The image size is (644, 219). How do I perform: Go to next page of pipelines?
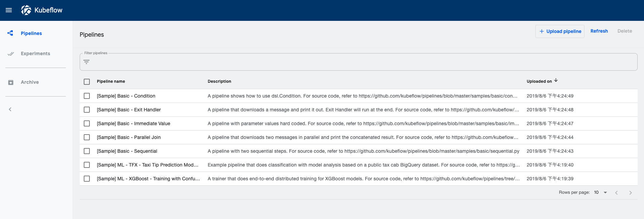click(631, 193)
